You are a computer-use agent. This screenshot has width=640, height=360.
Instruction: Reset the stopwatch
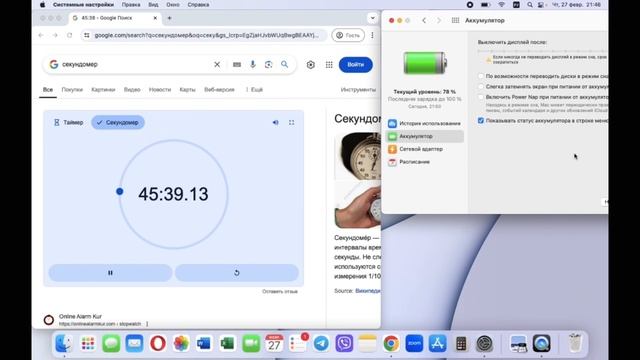pos(237,273)
